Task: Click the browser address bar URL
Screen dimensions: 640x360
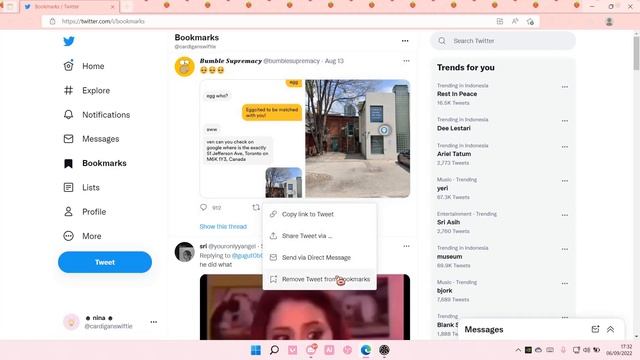Action: pyautogui.click(x=103, y=21)
